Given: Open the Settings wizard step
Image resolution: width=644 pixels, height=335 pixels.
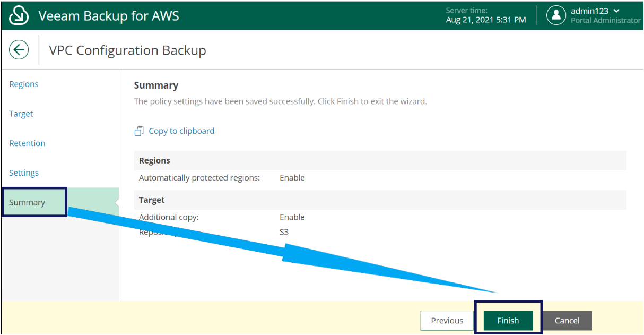Looking at the screenshot, I should point(24,173).
